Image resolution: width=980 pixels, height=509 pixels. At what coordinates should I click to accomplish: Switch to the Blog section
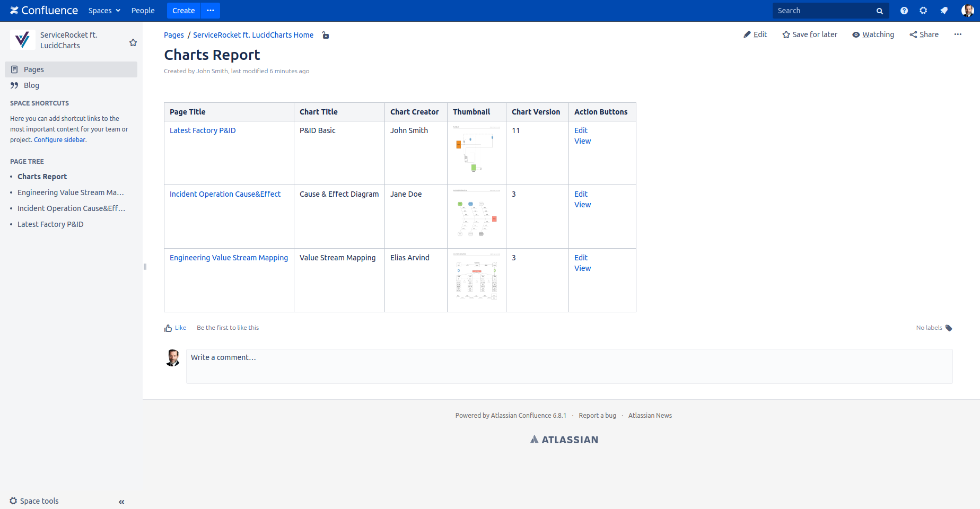(31, 85)
